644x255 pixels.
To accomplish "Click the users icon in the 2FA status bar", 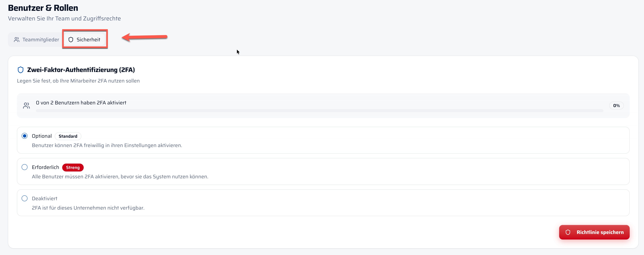I will [x=26, y=106].
